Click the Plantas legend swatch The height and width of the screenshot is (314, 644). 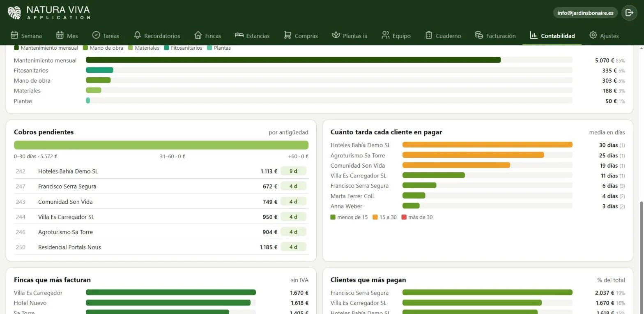[209, 48]
